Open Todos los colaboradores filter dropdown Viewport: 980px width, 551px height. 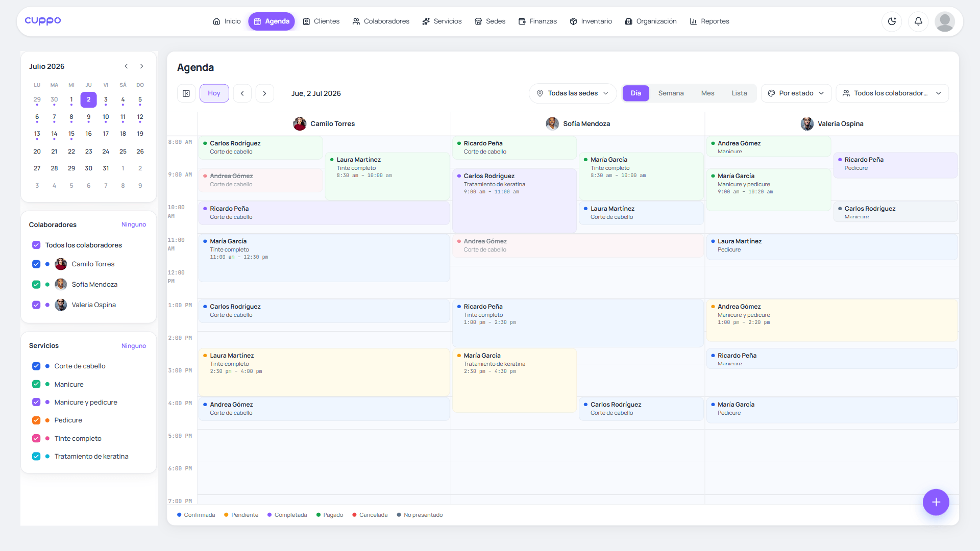pyautogui.click(x=892, y=93)
